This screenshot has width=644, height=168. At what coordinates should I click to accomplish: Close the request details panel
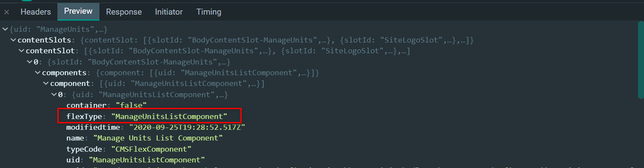[6, 12]
